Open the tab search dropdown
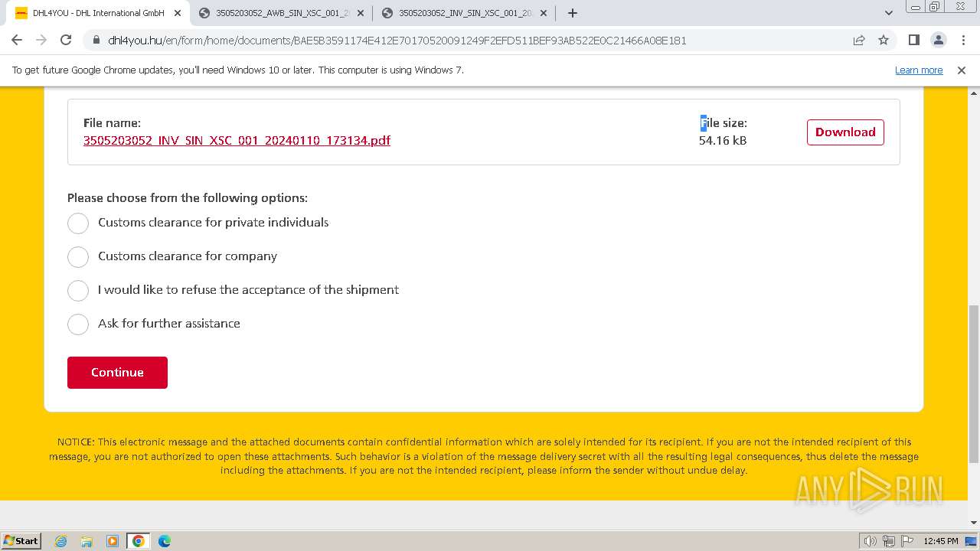This screenshot has width=980, height=551. point(889,13)
